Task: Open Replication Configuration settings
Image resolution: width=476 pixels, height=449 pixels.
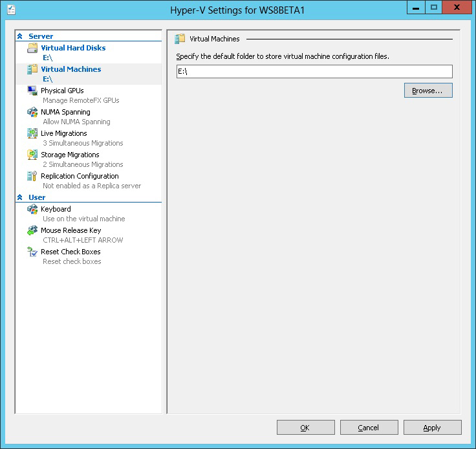Action: [80, 176]
